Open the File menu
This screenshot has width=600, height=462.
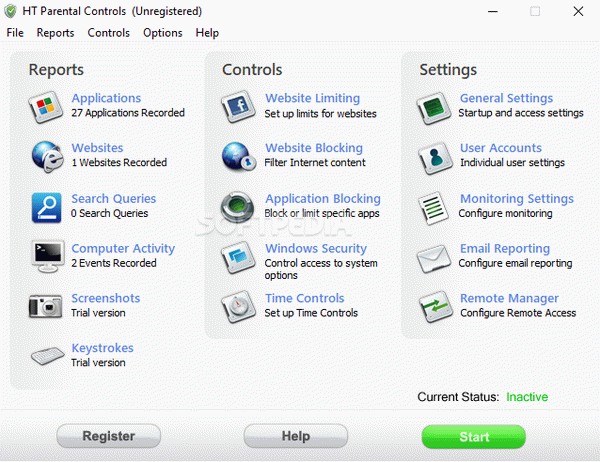[15, 33]
